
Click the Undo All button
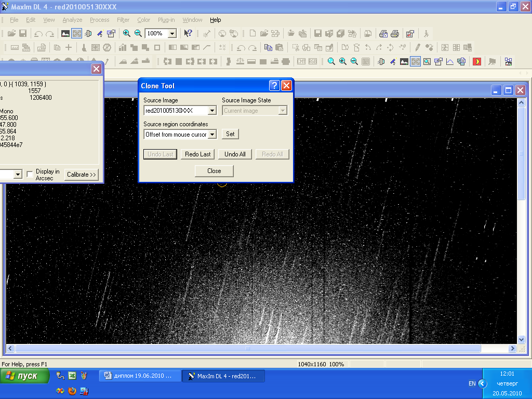tap(235, 154)
